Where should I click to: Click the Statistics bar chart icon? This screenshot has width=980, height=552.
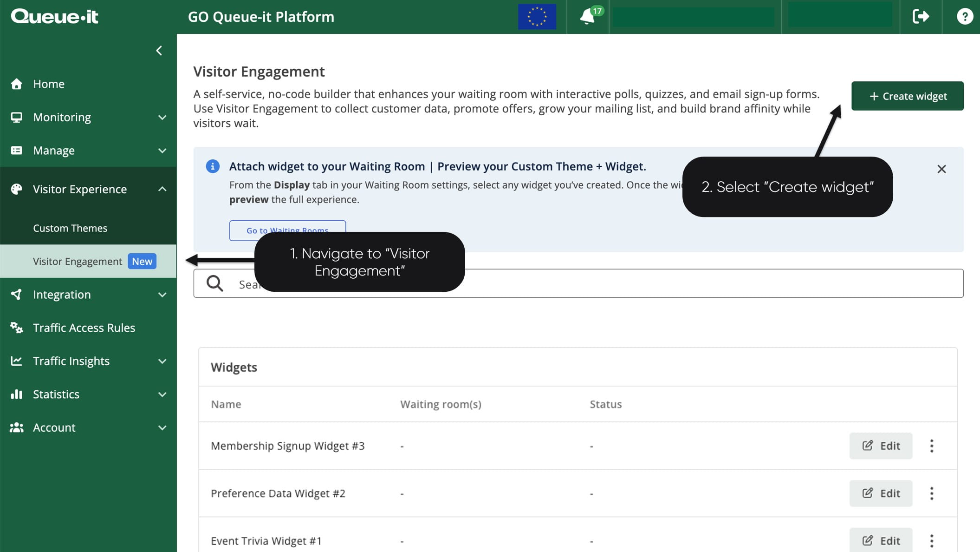17,394
